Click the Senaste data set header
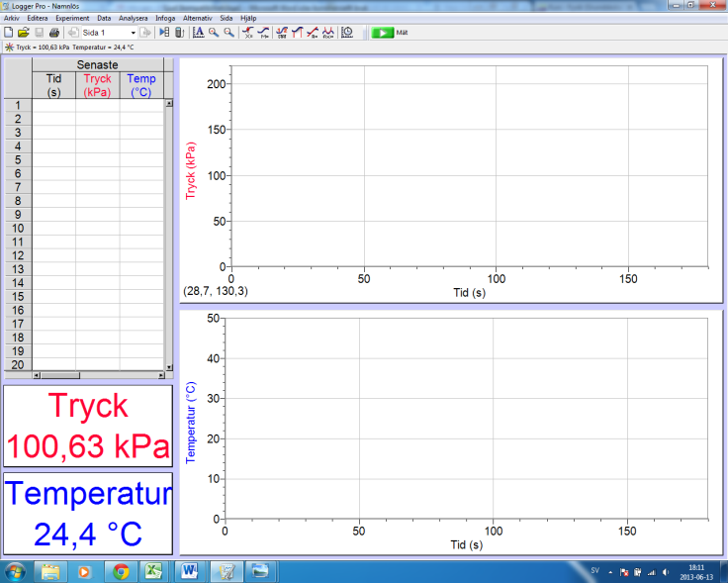728x583 pixels. click(98, 64)
